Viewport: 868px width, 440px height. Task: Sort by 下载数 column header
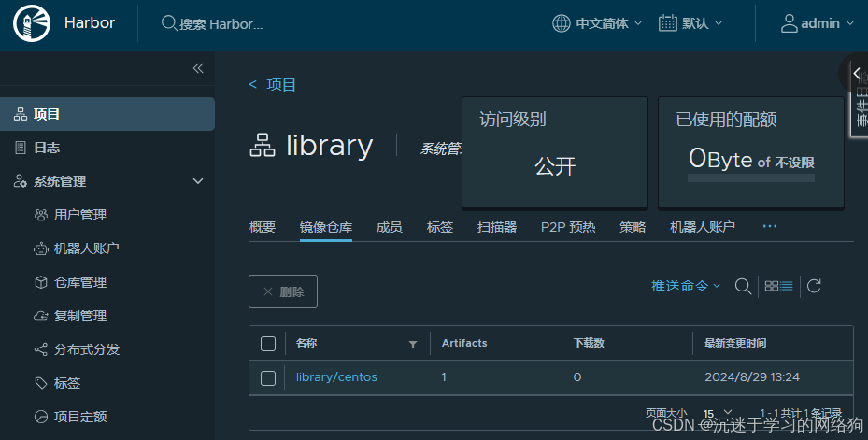point(589,343)
